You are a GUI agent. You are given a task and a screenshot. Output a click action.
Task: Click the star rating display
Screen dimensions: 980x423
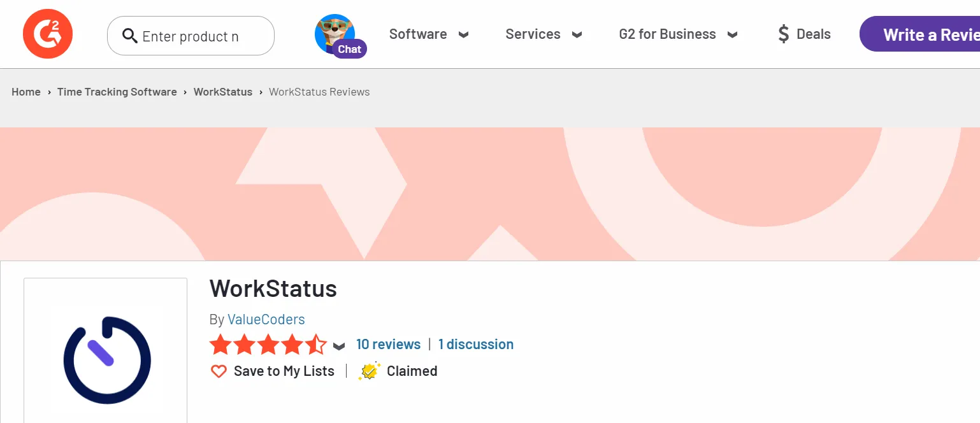pos(268,345)
